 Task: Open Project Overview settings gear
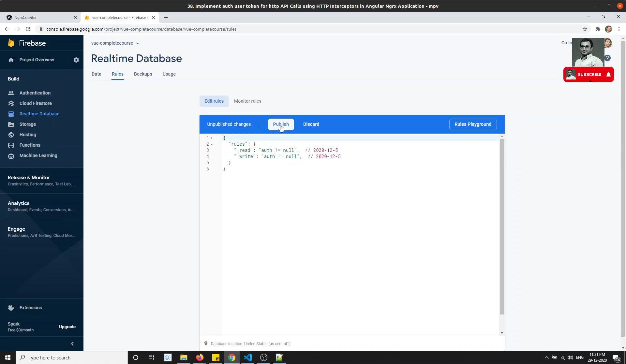pos(76,60)
